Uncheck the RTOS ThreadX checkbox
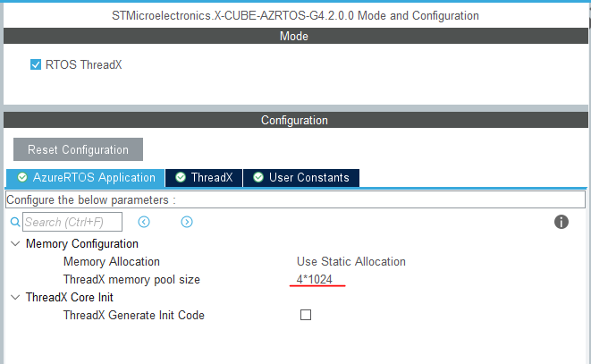Screen dimensions: 591x364 [36, 64]
